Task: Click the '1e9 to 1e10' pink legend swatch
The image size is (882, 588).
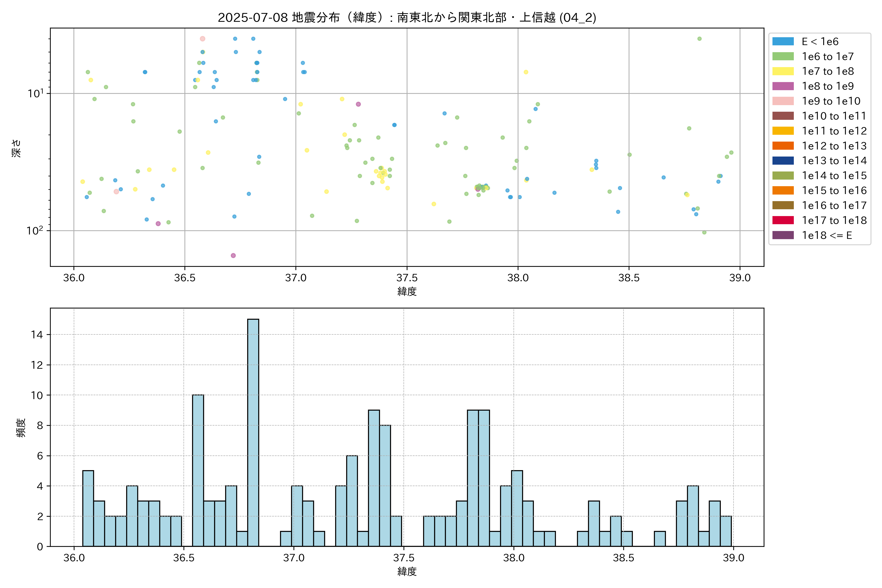Action: [x=783, y=101]
